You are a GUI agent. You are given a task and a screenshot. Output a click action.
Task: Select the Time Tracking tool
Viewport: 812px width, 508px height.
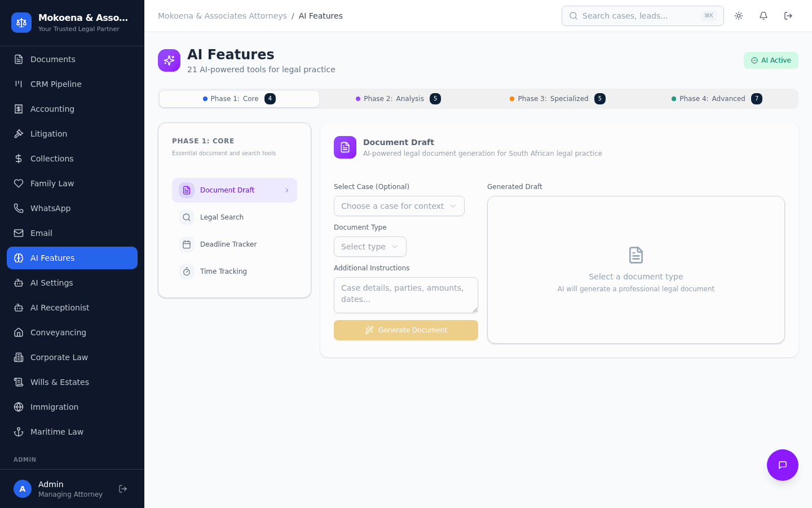[235, 271]
